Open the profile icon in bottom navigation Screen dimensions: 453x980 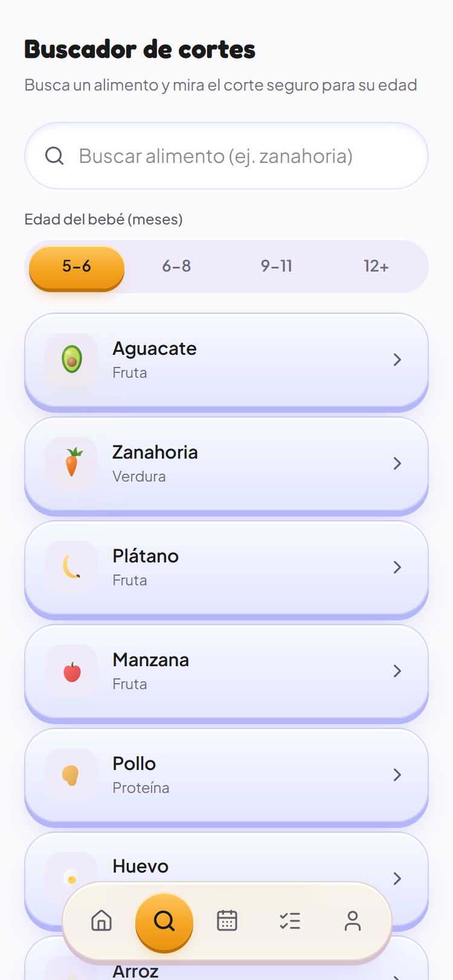[x=353, y=921]
